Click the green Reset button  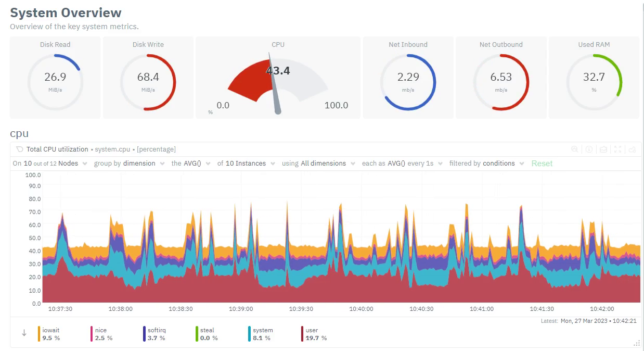(x=542, y=163)
